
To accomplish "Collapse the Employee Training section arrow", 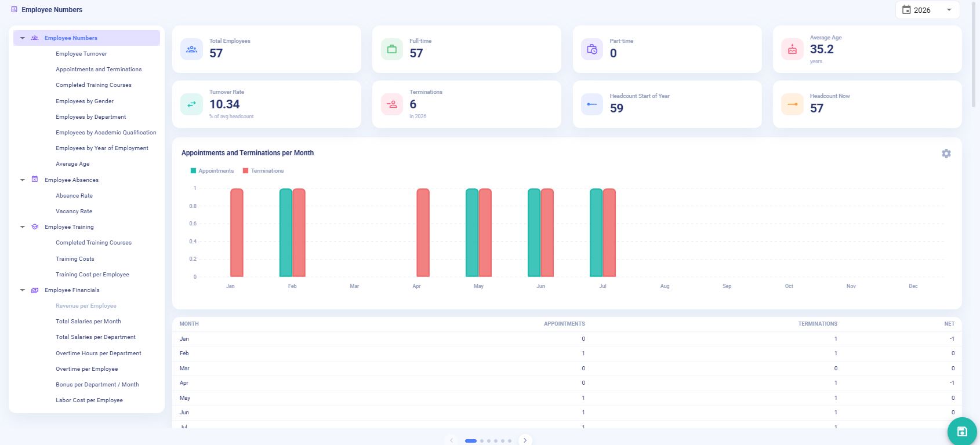I will coord(23,227).
